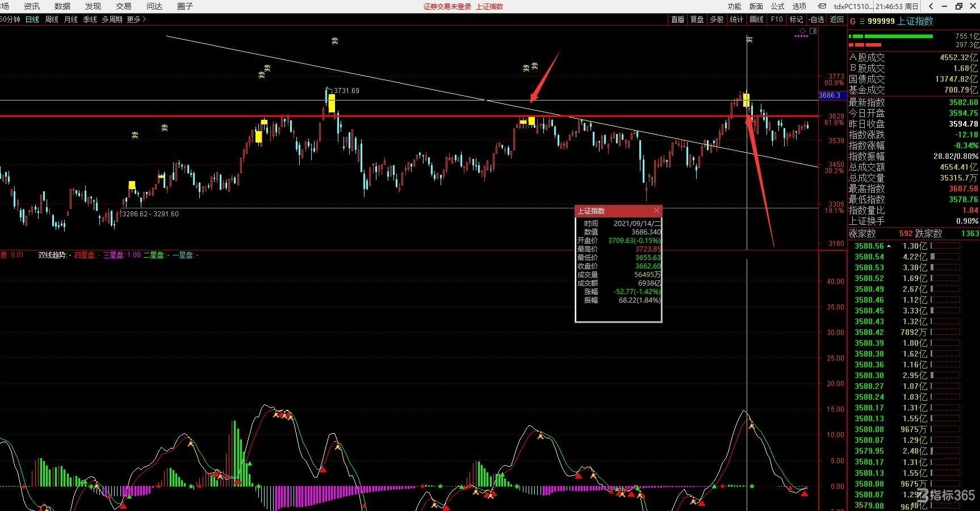Open F10 company info

[x=777, y=19]
